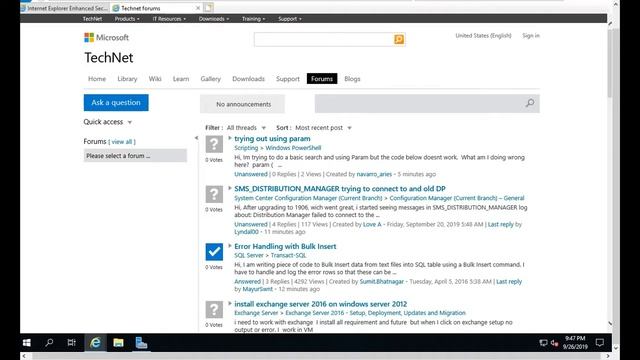Screen dimensions: 640x360
Task: Click TechNet in top black bar
Action: point(92,19)
